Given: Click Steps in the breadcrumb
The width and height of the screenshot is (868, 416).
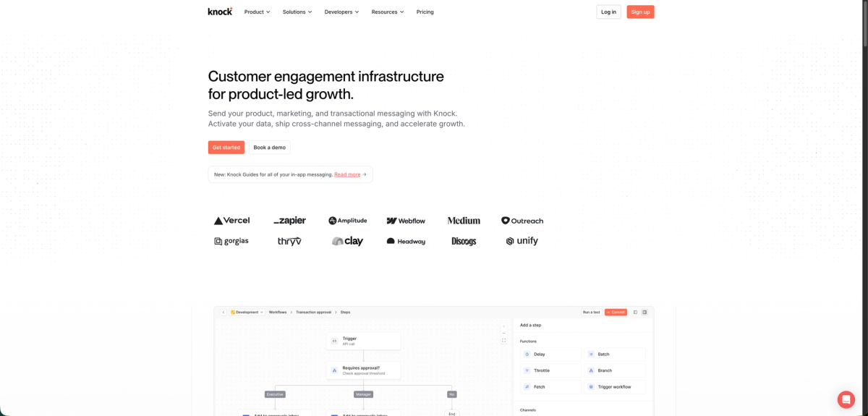Looking at the screenshot, I should click(345, 312).
